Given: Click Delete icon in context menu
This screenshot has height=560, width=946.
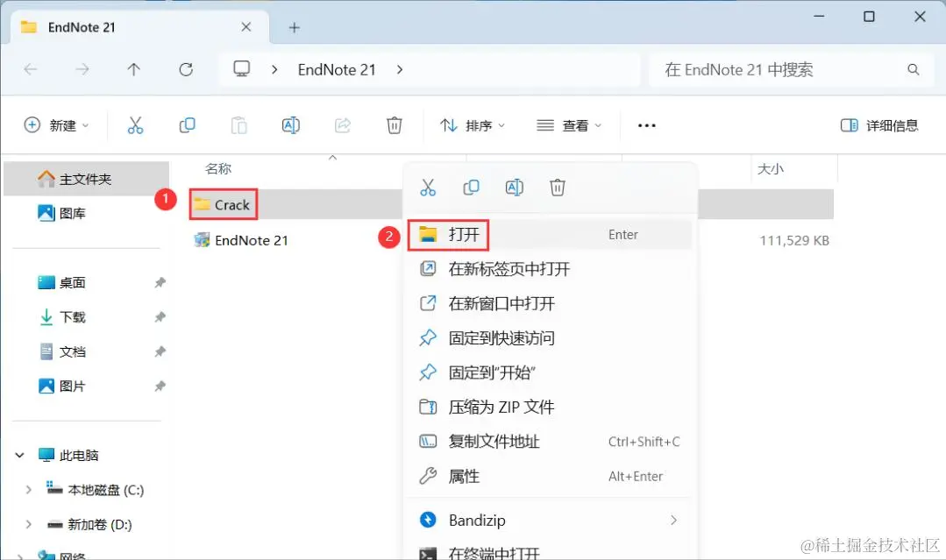Looking at the screenshot, I should 558,188.
